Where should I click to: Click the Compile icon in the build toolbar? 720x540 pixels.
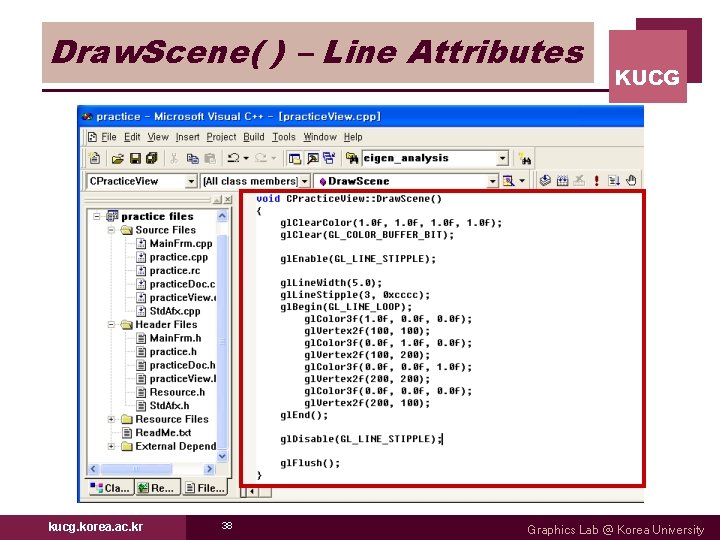(x=545, y=180)
